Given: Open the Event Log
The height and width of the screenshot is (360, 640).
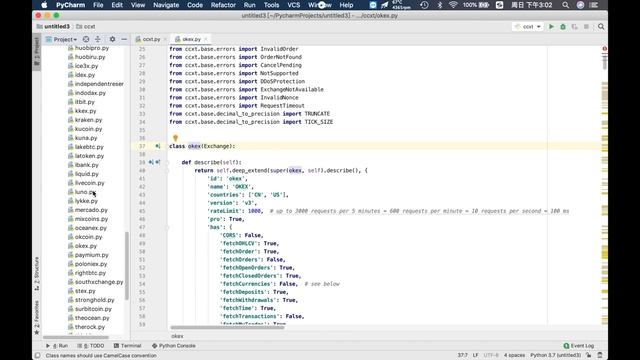Looking at the screenshot, I should (579, 346).
